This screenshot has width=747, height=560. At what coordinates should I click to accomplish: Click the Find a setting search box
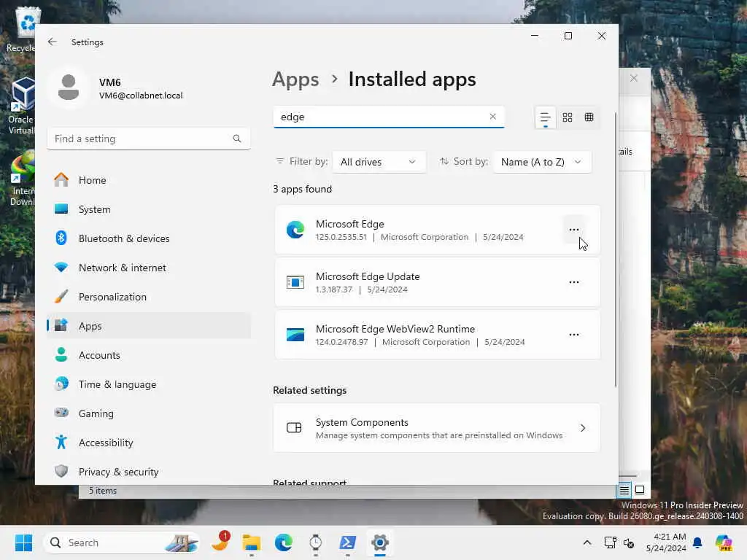click(x=148, y=139)
